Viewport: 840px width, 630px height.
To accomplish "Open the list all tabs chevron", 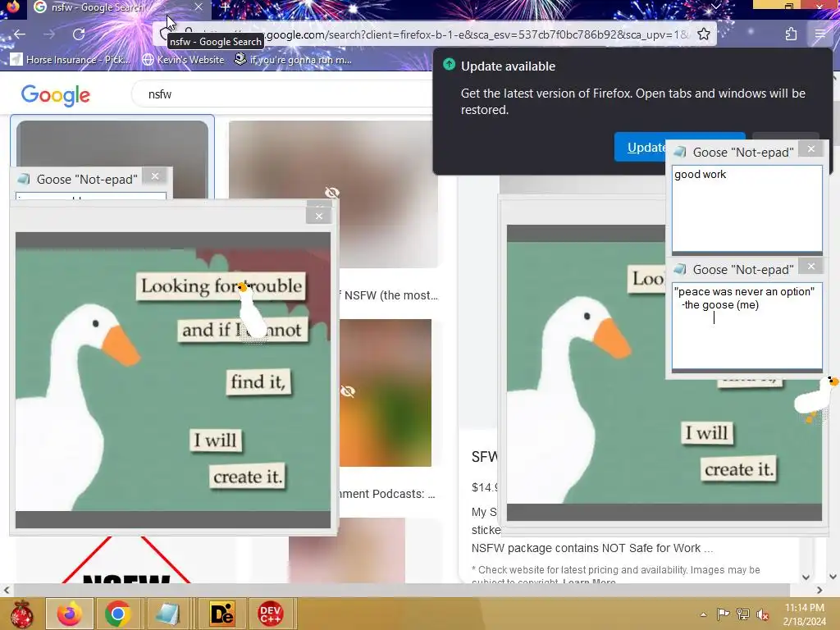I will tap(715, 7).
